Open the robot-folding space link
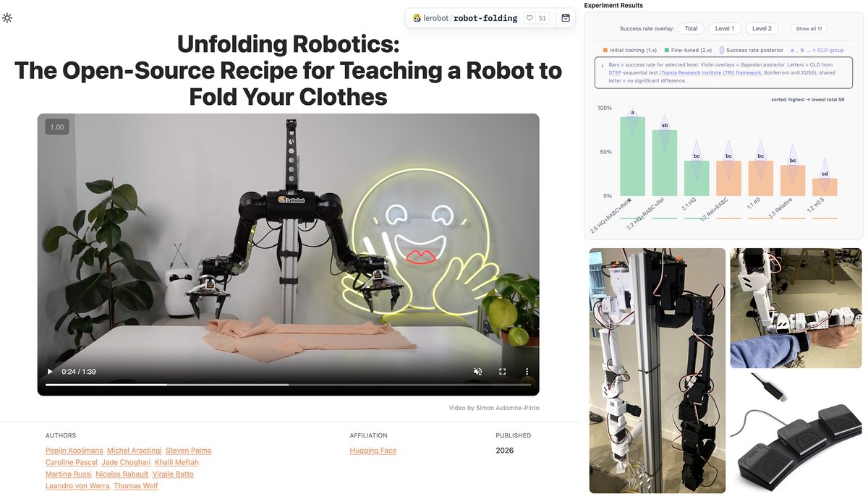The width and height of the screenshot is (868, 499). pyautogui.click(x=485, y=18)
